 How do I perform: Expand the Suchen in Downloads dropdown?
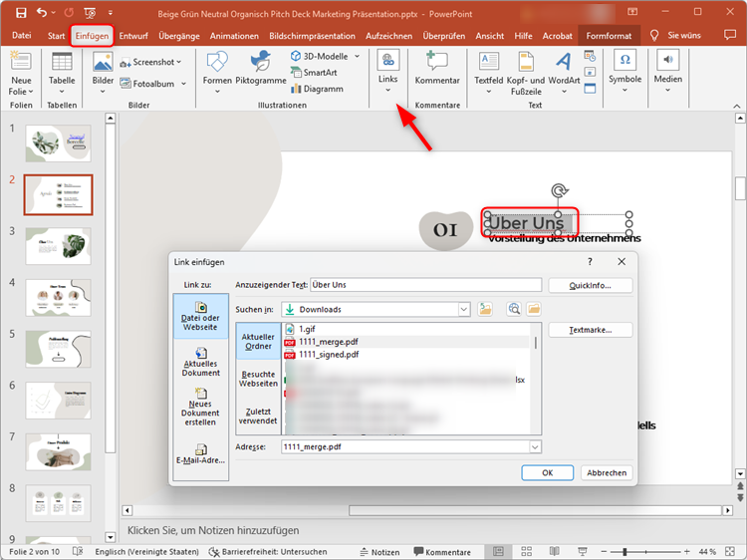[463, 309]
